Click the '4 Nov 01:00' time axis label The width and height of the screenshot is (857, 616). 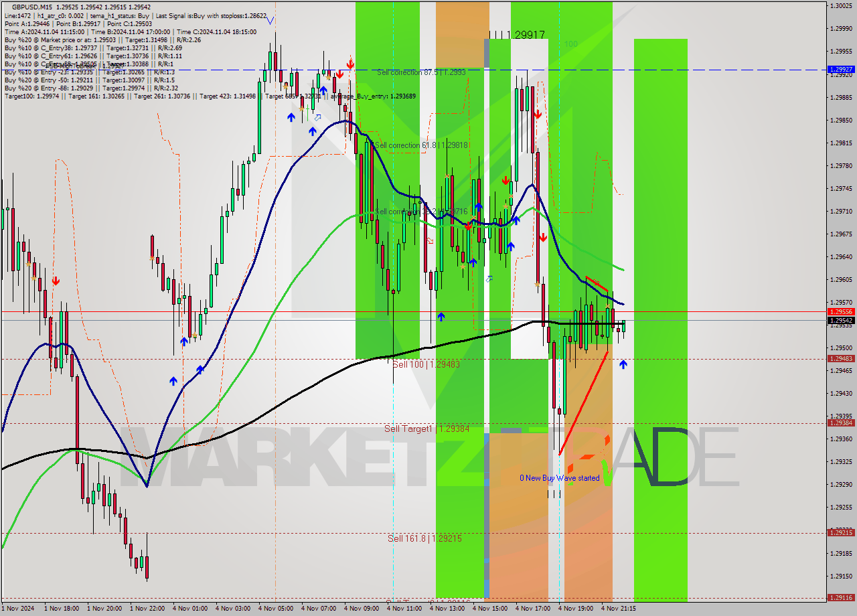point(189,609)
